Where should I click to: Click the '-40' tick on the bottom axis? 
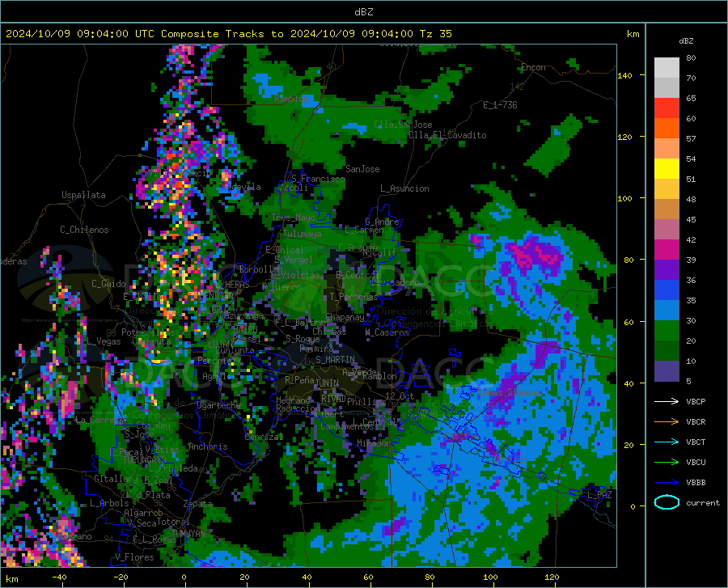59,577
